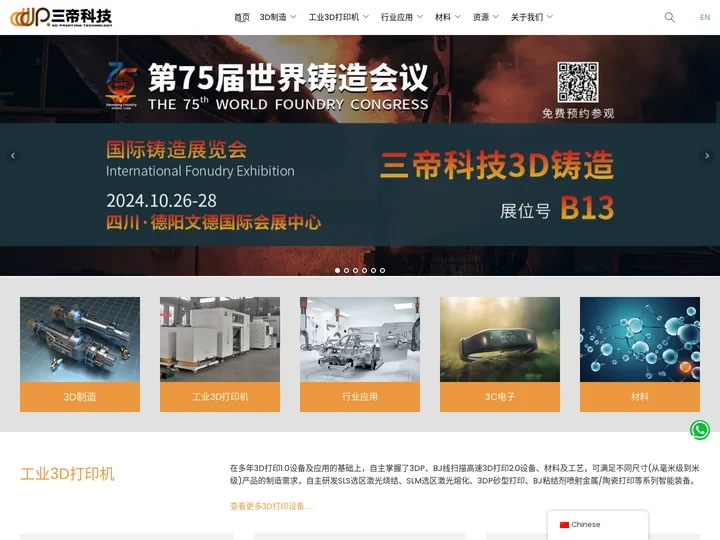Expand the 工业3D打印机 dropdown chevron
The image size is (720, 540).
coord(366,17)
